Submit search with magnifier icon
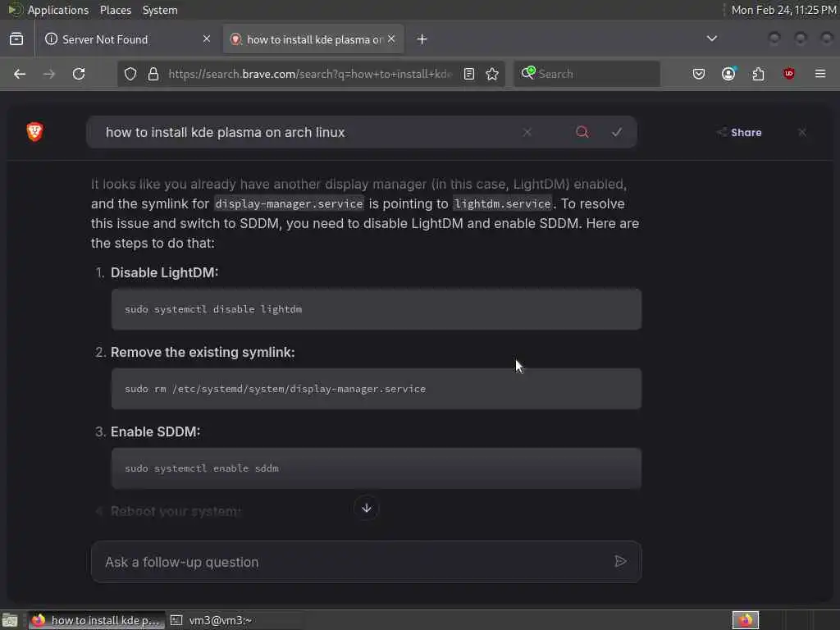This screenshot has height=630, width=840. [582, 132]
